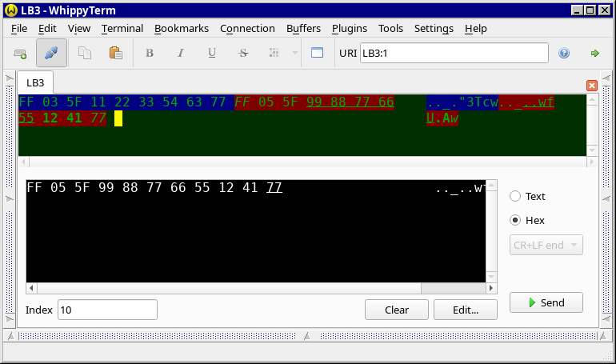The height and width of the screenshot is (364, 616).
Task: Toggle italic formatting
Action: click(x=180, y=53)
